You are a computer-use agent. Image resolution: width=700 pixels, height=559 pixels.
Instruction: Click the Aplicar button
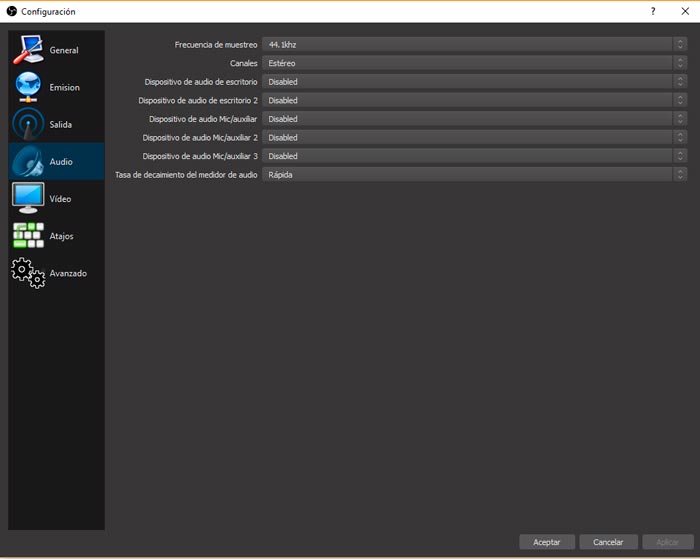coord(668,542)
